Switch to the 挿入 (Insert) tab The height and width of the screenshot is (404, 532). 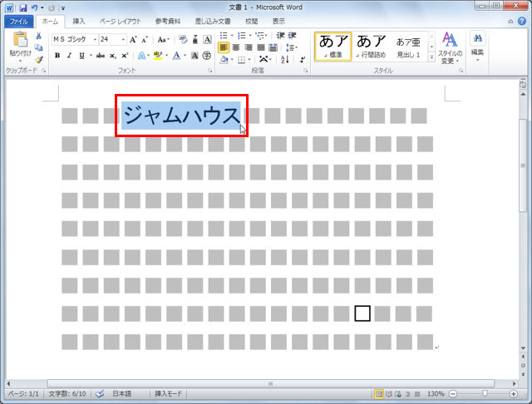pyautogui.click(x=79, y=22)
